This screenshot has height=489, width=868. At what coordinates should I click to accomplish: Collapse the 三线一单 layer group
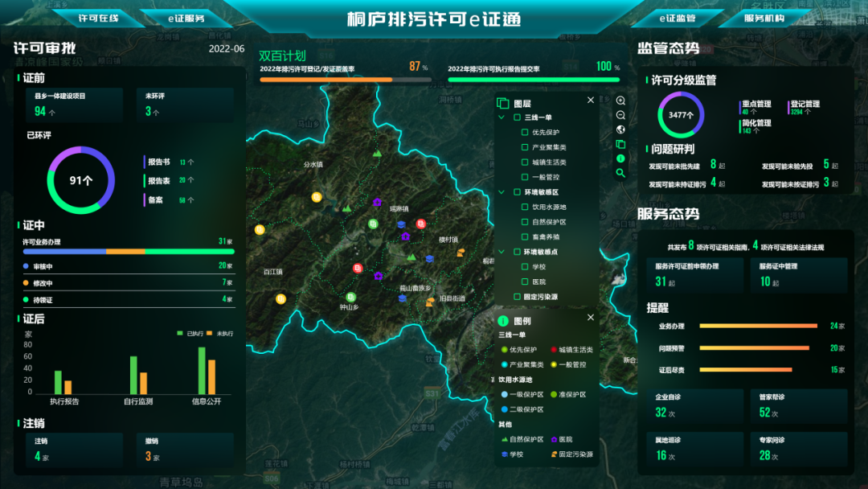pyautogui.click(x=502, y=117)
